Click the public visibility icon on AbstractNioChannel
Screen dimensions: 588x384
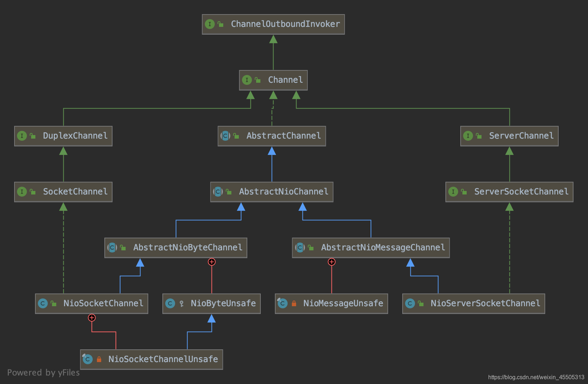(x=229, y=192)
